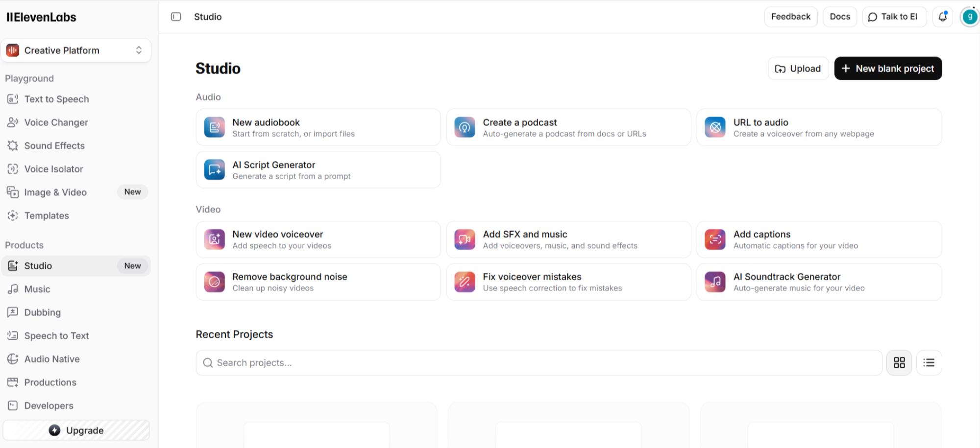Click the Create a podcast icon

coord(465,127)
